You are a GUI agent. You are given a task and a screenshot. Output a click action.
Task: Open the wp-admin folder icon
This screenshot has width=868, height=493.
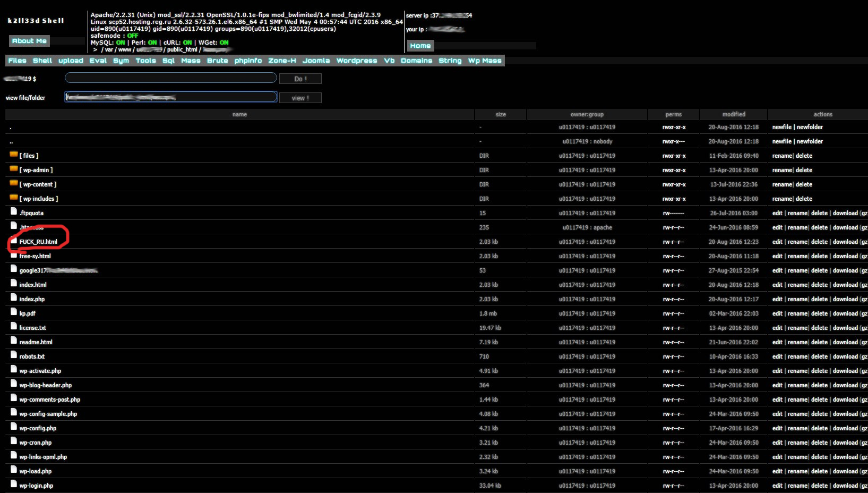click(14, 169)
